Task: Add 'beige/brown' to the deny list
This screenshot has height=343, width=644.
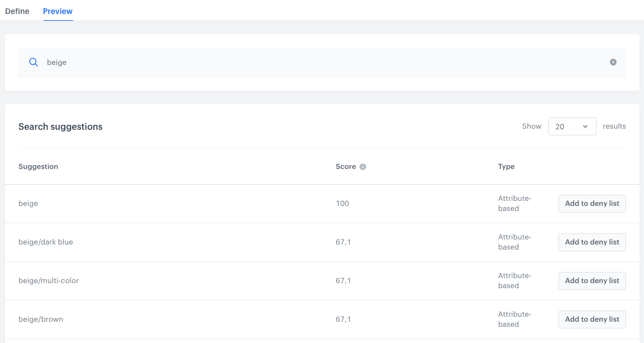Action: pos(592,319)
